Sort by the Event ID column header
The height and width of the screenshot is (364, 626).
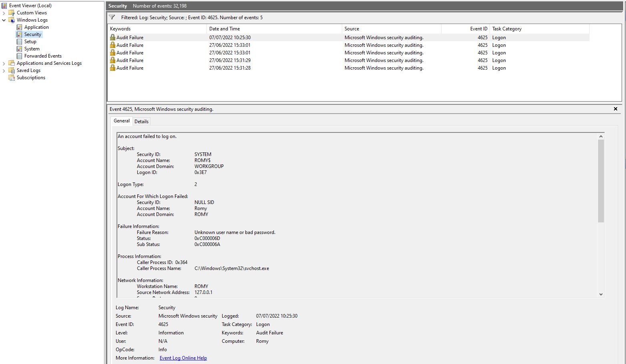(465, 29)
